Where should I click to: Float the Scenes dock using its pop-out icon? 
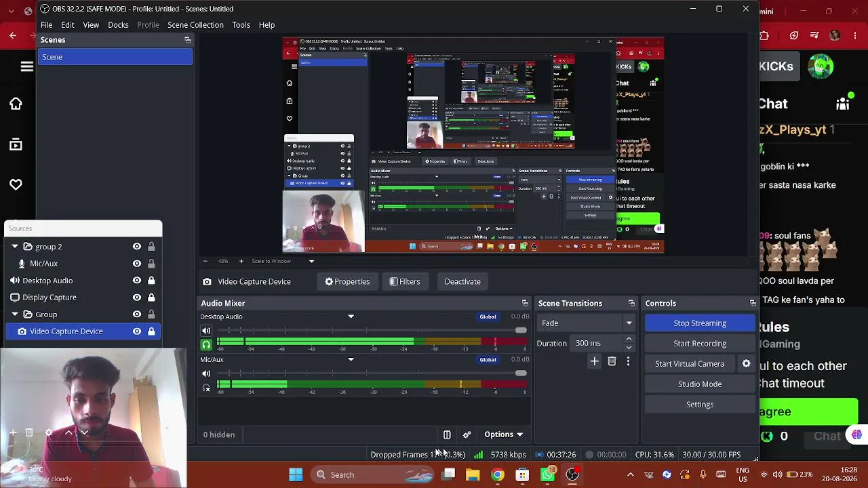click(x=188, y=40)
